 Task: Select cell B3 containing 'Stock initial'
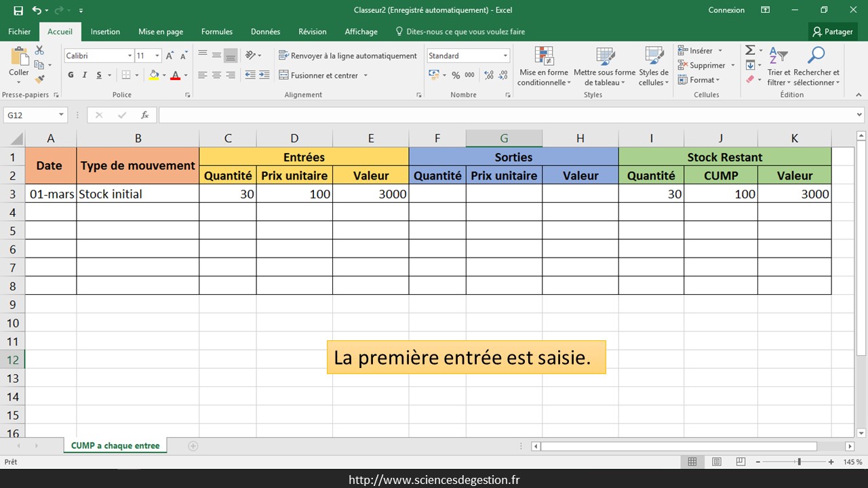138,194
